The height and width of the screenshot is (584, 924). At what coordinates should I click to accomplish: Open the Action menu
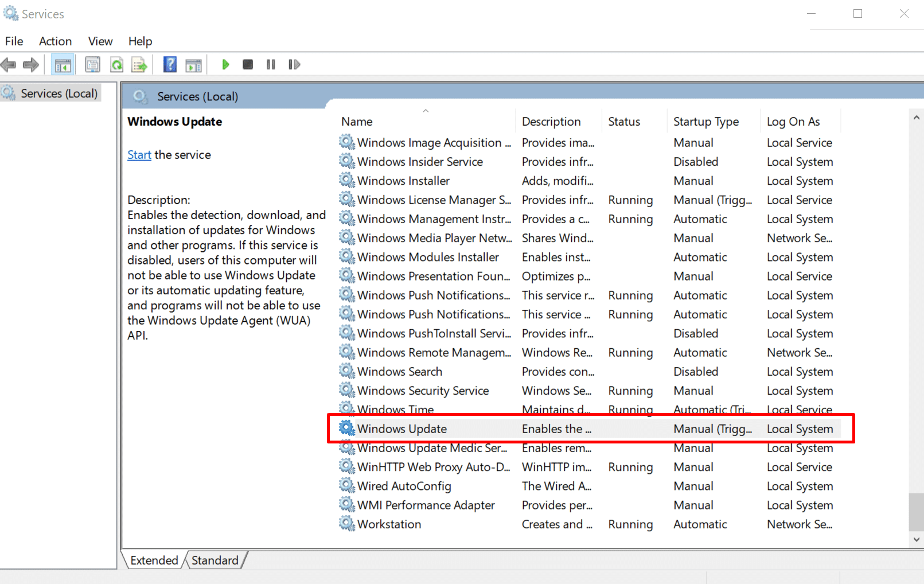click(55, 41)
